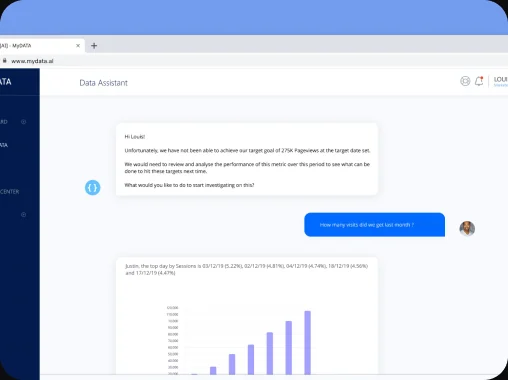Expand the lower sidebar plus icon
This screenshot has width=508, height=380.
(24, 214)
